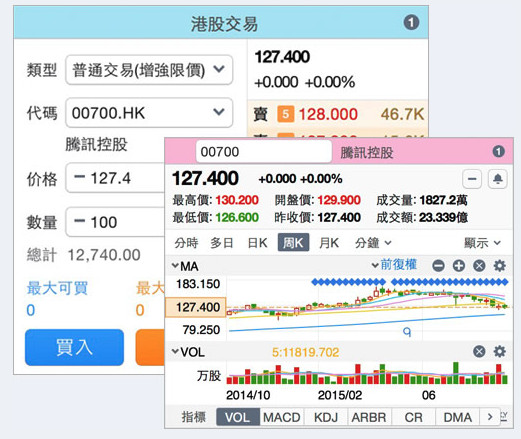Click 成交量 value 1827.2萬
The width and height of the screenshot is (521, 439).
[x=443, y=200]
